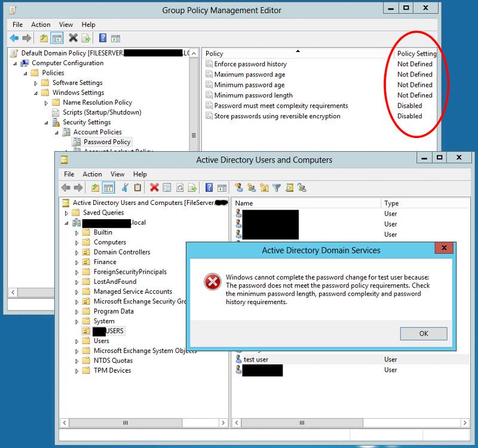The height and width of the screenshot is (448, 478).
Task: Open help icon in Group Policy Editor toolbar
Action: click(103, 38)
